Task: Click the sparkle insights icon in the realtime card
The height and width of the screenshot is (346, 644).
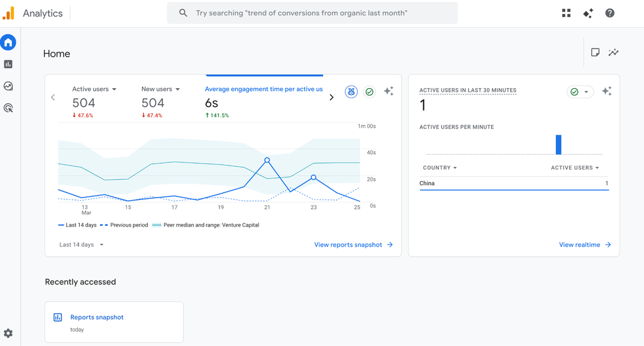Action: pos(607,91)
